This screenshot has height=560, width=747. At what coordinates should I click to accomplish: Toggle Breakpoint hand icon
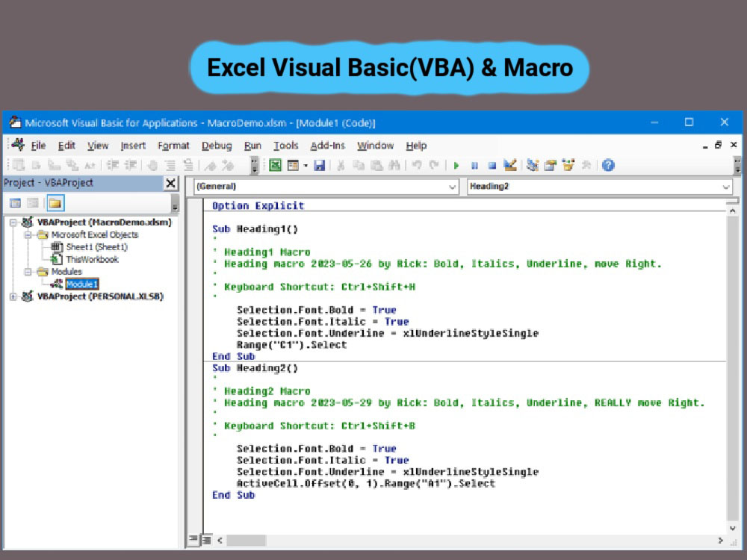point(152,165)
